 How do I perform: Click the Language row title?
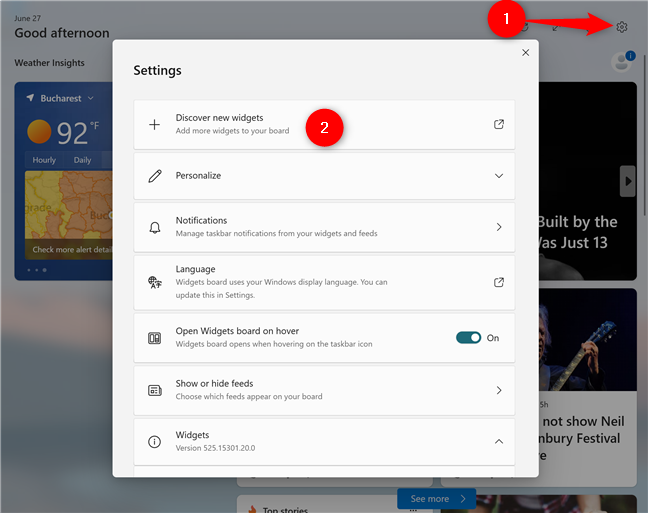tap(195, 269)
